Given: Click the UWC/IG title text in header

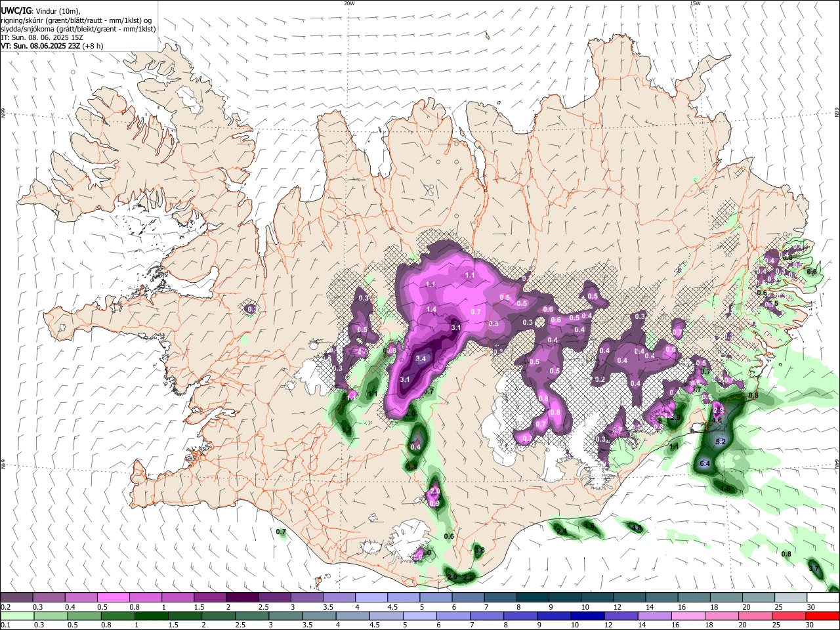Looking at the screenshot, I should (x=15, y=11).
